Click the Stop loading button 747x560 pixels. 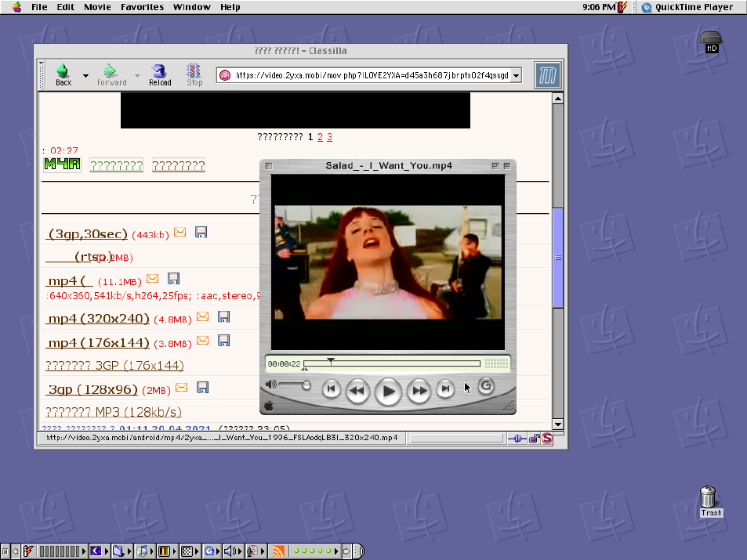tap(194, 75)
